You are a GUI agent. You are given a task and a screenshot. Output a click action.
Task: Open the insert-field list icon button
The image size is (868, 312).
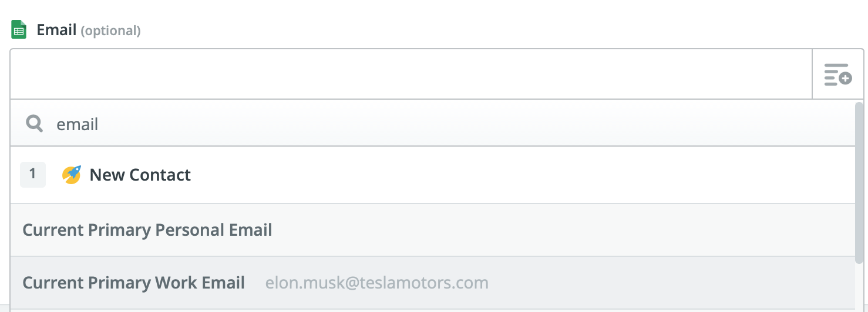point(838,74)
